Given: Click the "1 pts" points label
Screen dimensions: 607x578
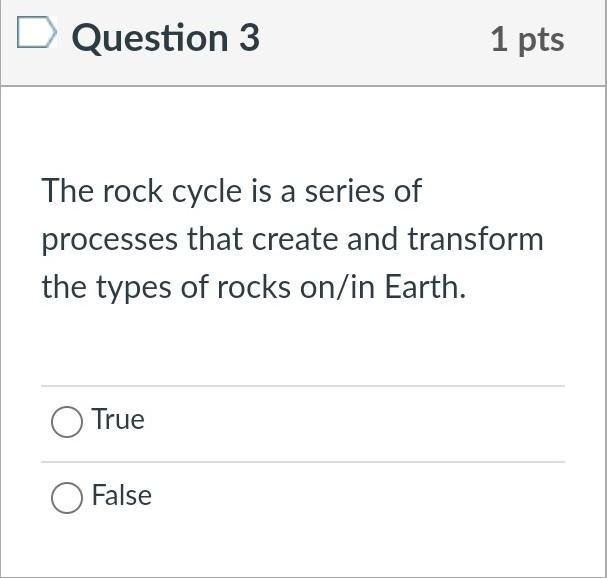Looking at the screenshot, I should 527,39.
